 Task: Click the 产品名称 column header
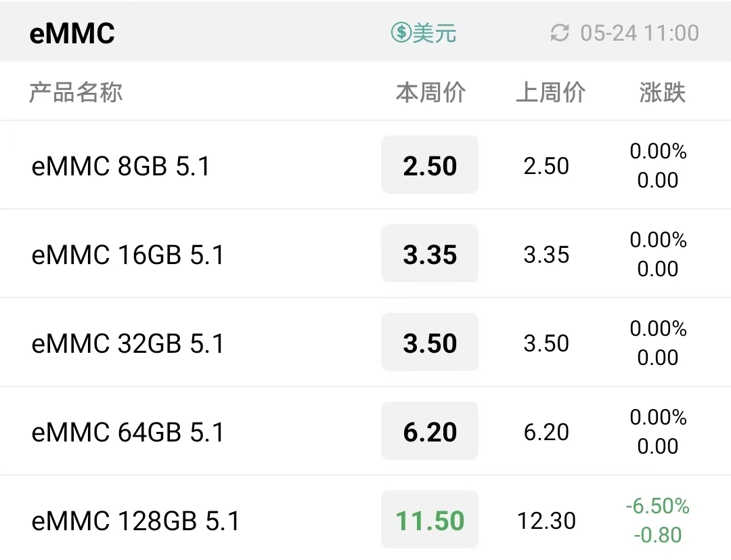click(76, 92)
